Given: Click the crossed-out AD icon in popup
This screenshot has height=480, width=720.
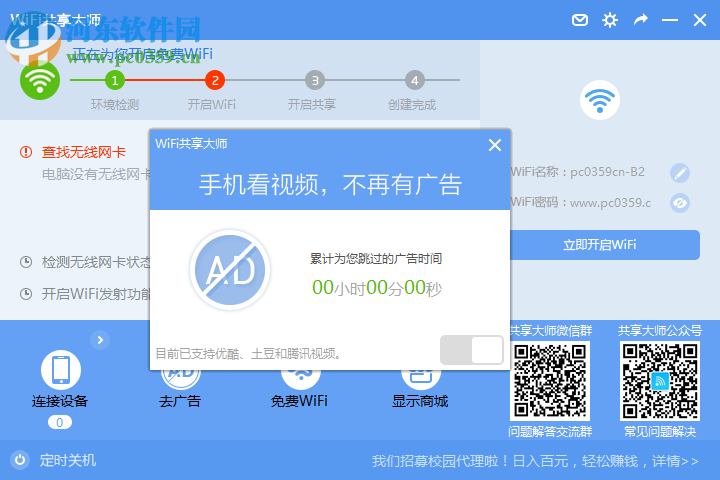Looking at the screenshot, I should coord(230,270).
